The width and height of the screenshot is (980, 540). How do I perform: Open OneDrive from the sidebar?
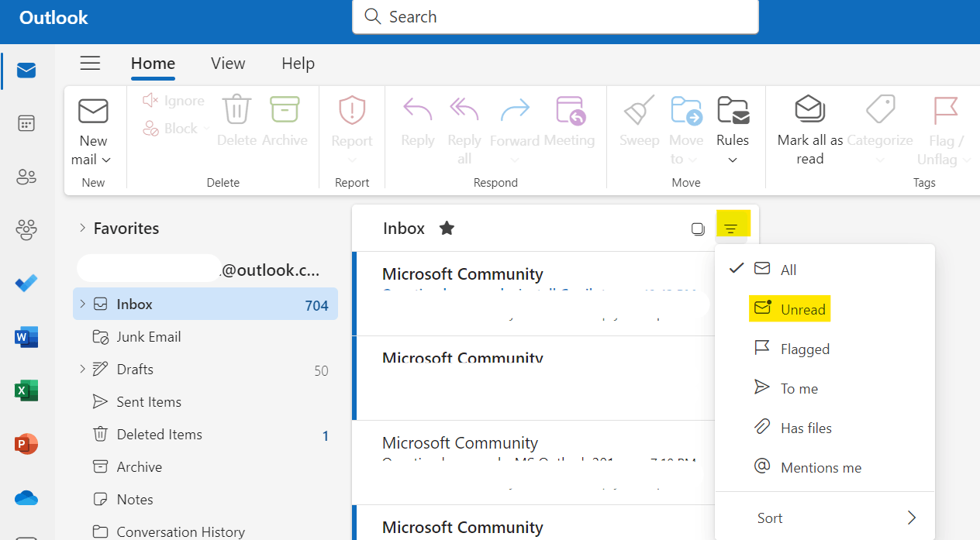point(26,498)
